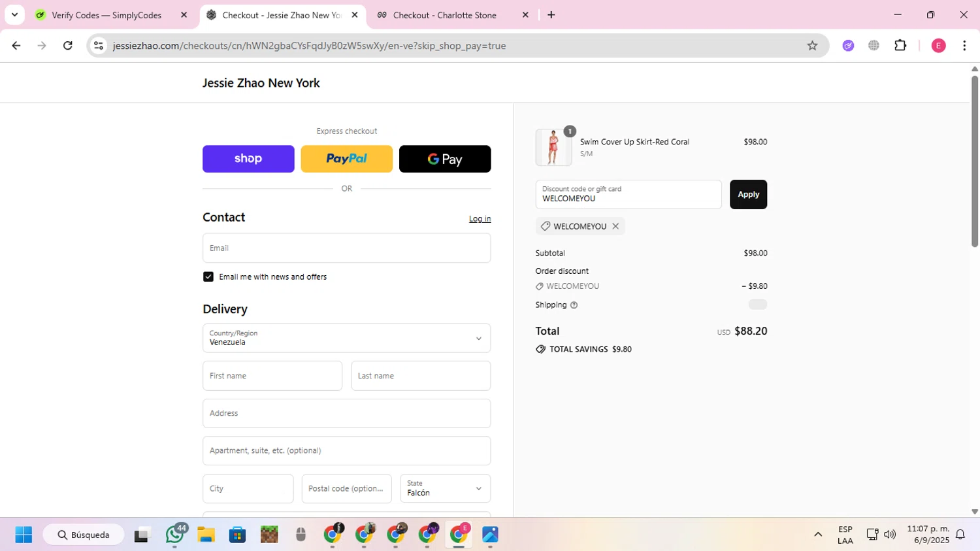
Task: Open Microsoft Store from the taskbar
Action: pyautogui.click(x=237, y=535)
